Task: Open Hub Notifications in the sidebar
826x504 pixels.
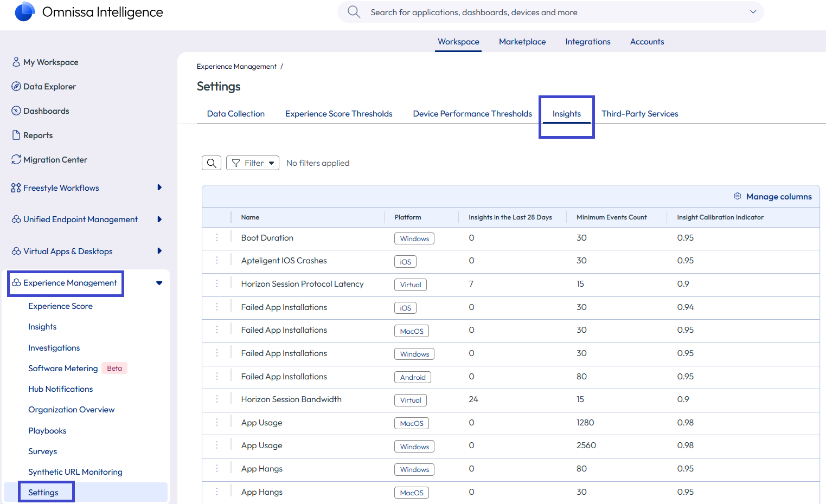Action: [60, 389]
